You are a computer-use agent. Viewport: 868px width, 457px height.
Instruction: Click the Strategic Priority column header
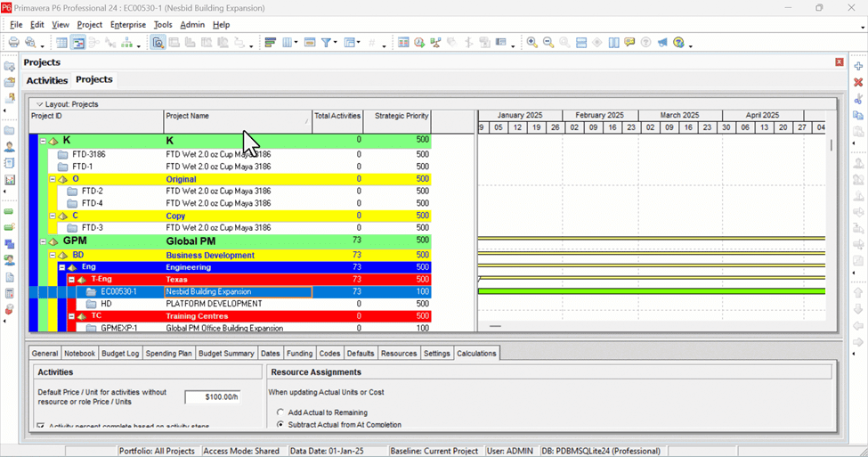pos(397,121)
